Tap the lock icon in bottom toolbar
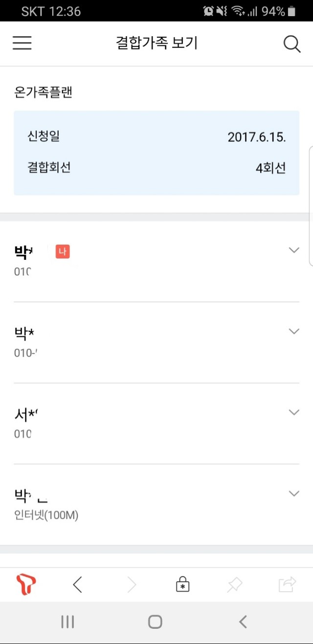 tap(182, 584)
